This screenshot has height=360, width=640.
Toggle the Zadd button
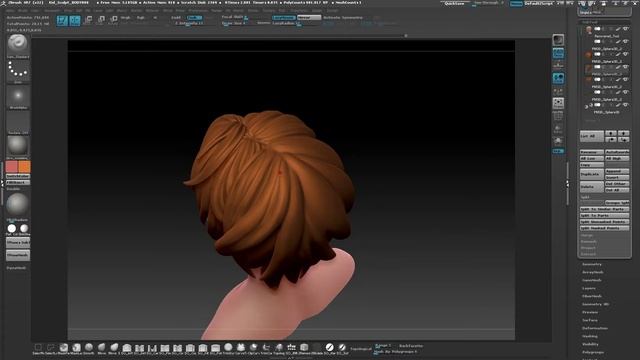coord(194,18)
